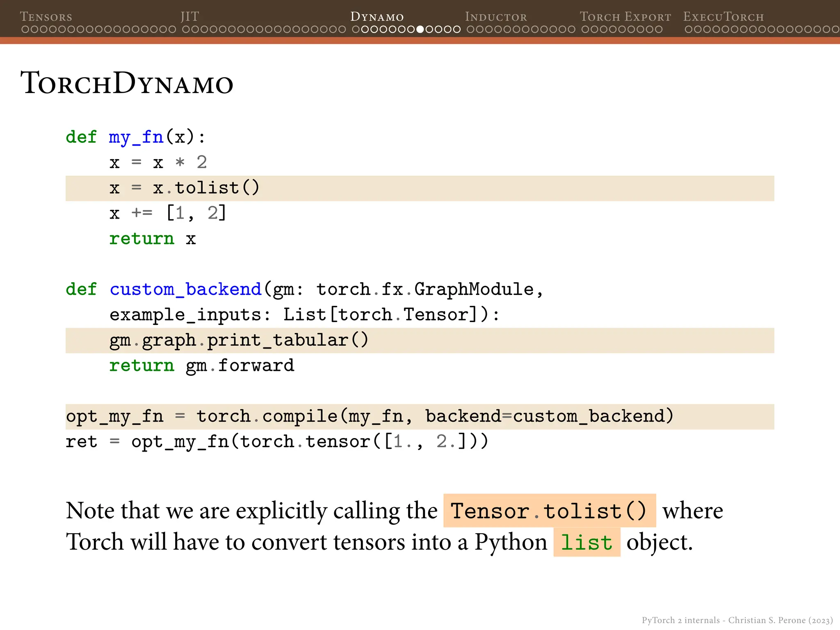
Task: Select the last slide dot under Dynamo
Action: coord(457,30)
